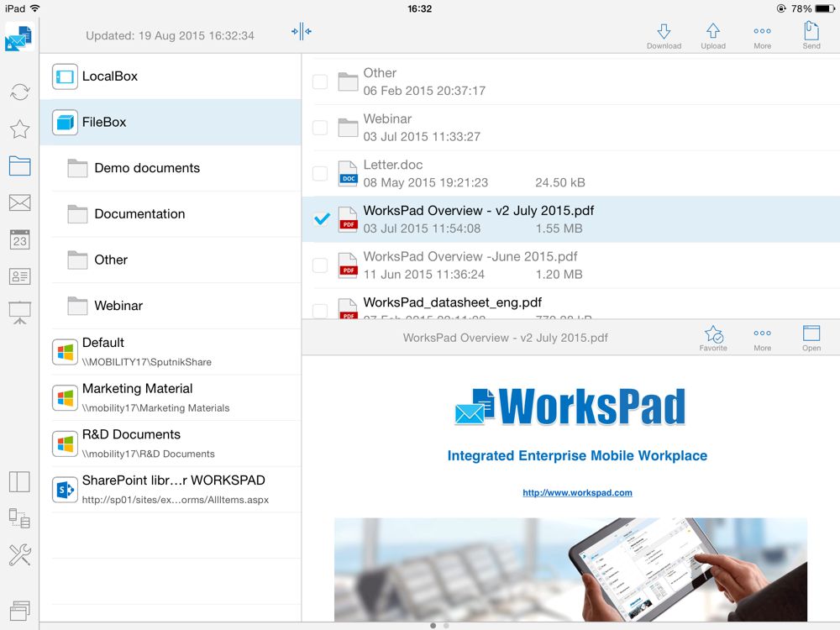
Task: Select the LocalBox storage icon
Action: (65, 76)
